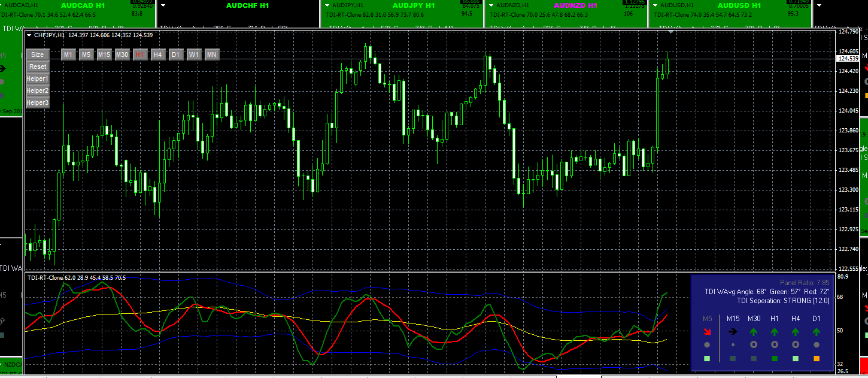Switch chart to M1 timeframe
Image resolution: width=868 pixels, height=378 pixels.
[x=68, y=55]
